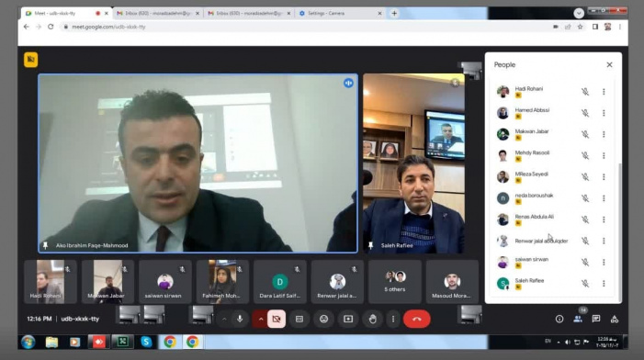Open more options for Saleh Rafiee
The width and height of the screenshot is (644, 360).
[x=604, y=283]
